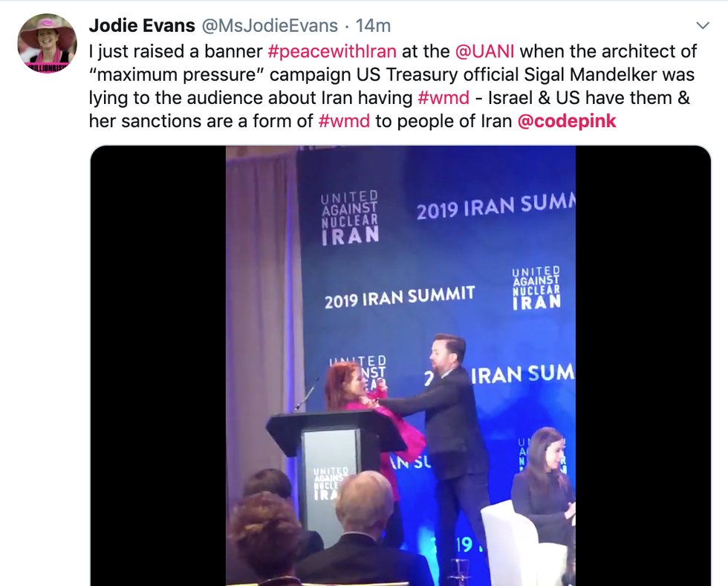Click the Jodie Evans display name

pos(142,25)
